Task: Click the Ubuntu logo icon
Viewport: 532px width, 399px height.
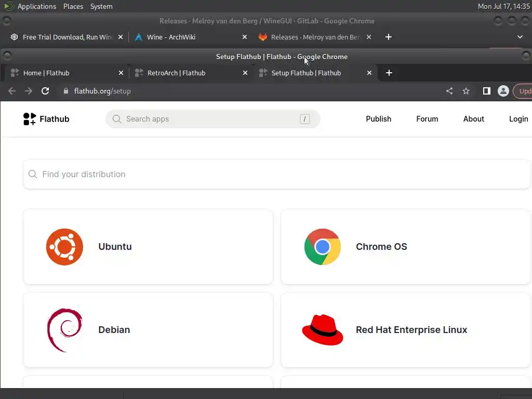Action: pyautogui.click(x=64, y=247)
